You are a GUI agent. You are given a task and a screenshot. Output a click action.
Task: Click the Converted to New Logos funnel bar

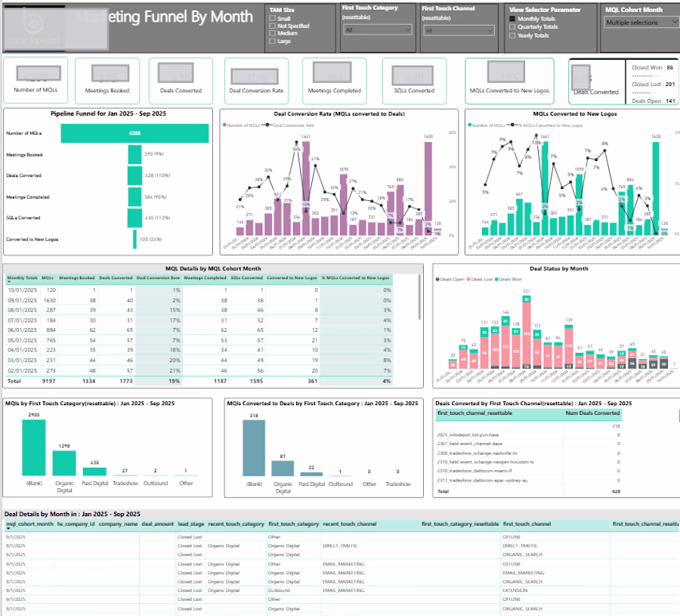[x=134, y=239]
